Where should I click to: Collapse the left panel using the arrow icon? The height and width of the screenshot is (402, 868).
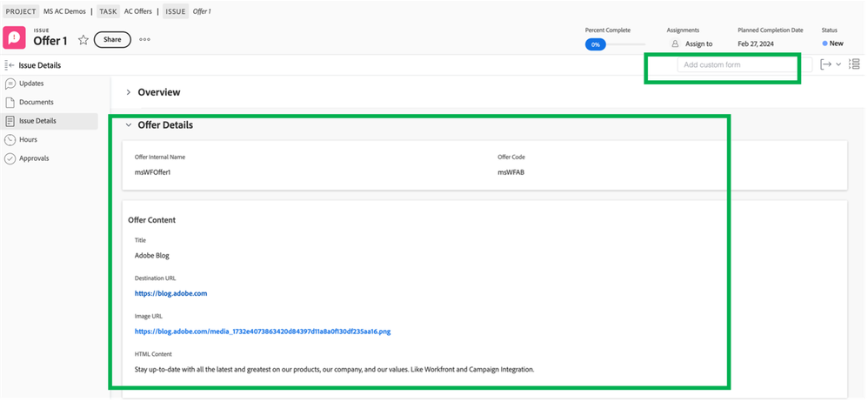(10, 65)
